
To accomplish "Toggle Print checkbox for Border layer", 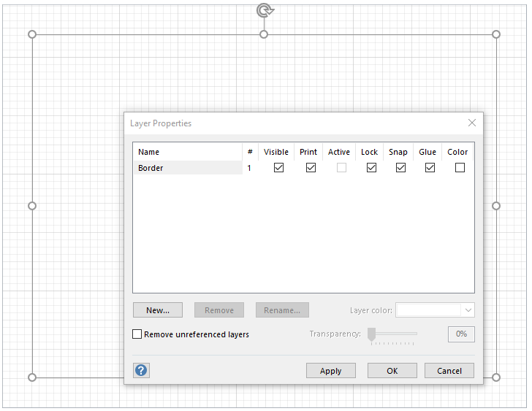I will [x=311, y=168].
